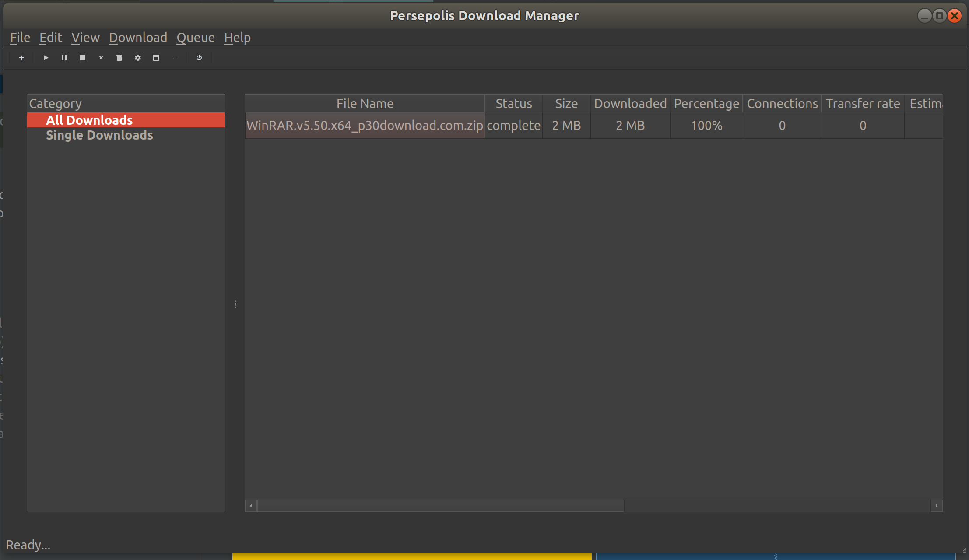Remove selected download with the small x icon

click(101, 58)
